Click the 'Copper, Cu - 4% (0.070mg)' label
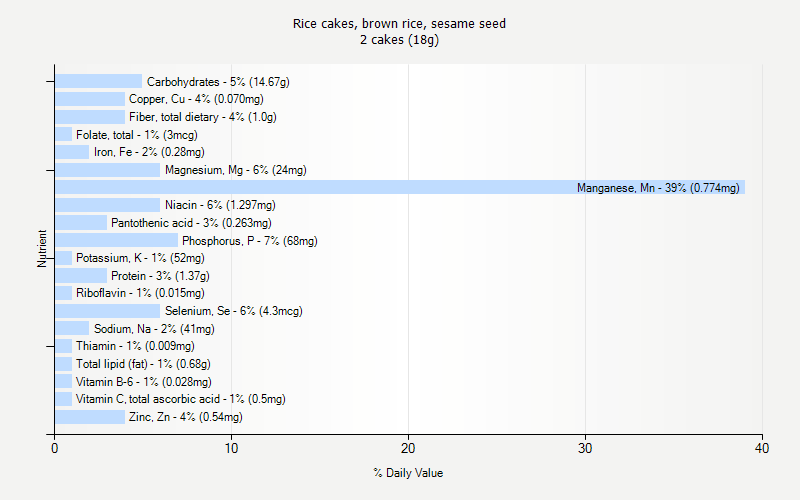Viewport: 800px width, 500px height. [x=196, y=99]
